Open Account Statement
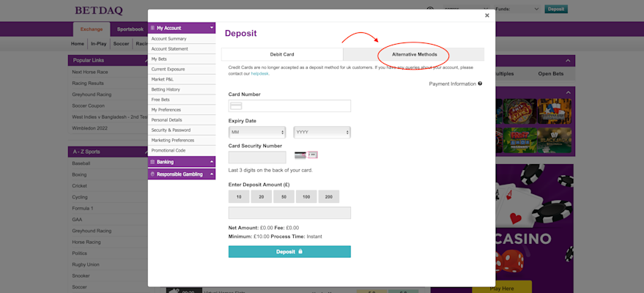Image resolution: width=644 pixels, height=293 pixels. pos(182,49)
